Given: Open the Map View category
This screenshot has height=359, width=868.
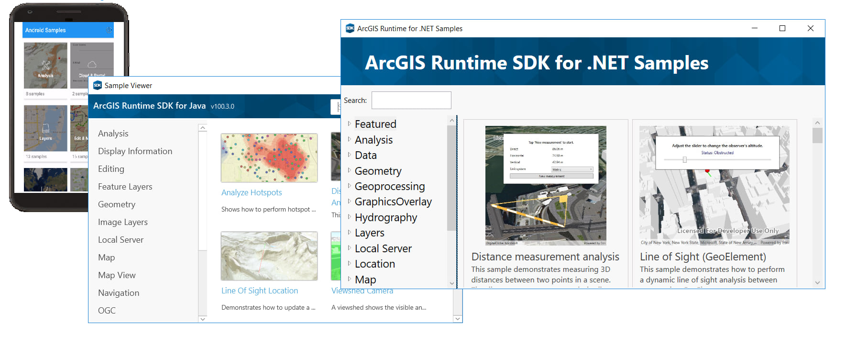Looking at the screenshot, I should coord(117,275).
